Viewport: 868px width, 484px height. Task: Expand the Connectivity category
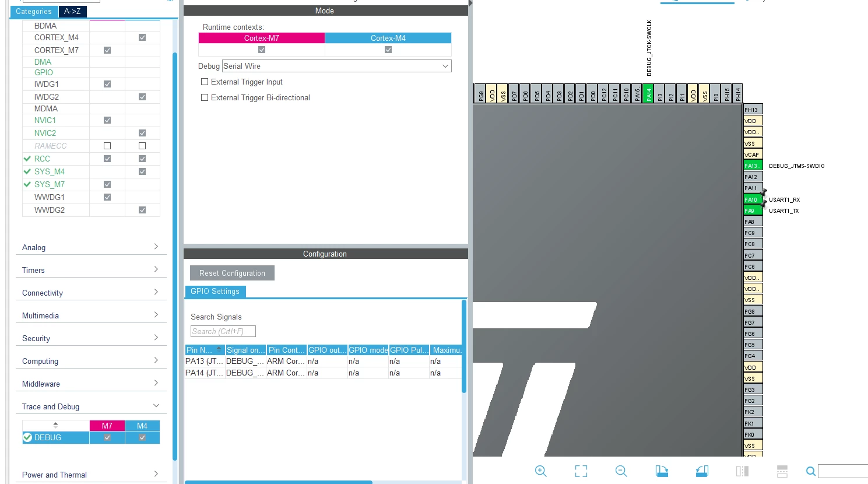pos(91,293)
